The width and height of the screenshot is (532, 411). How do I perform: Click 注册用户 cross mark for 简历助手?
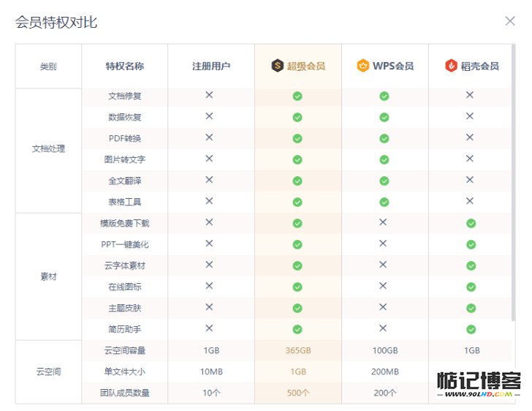(x=209, y=328)
